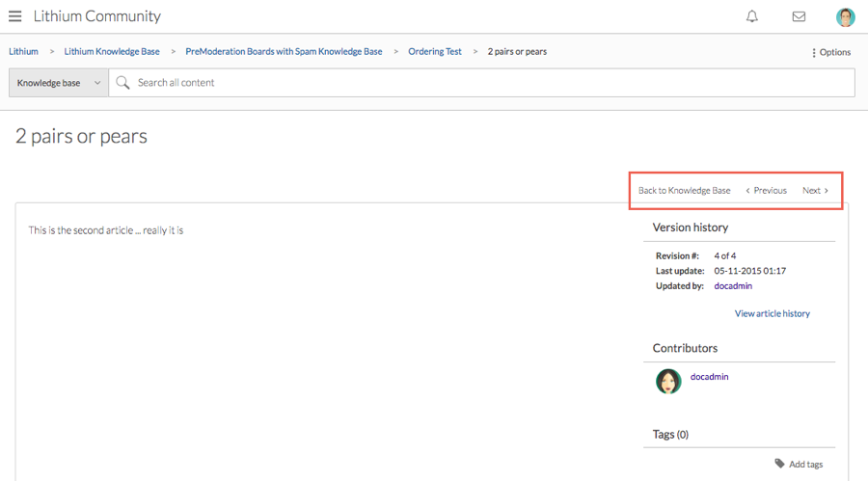Click View article history

[773, 313]
